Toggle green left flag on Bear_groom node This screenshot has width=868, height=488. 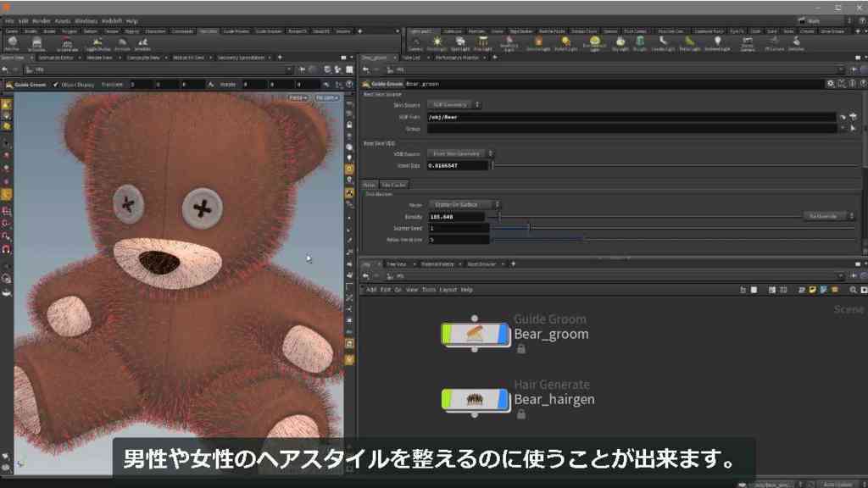(447, 334)
